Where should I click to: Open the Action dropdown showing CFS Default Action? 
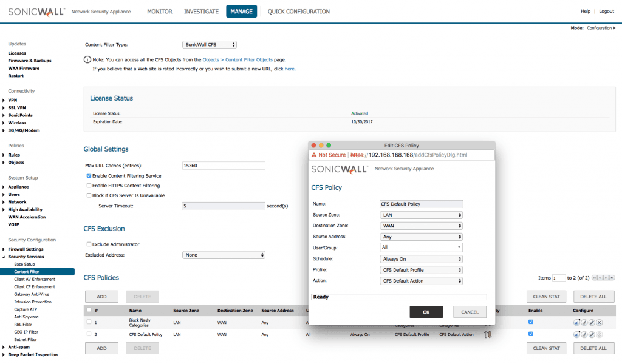click(x=422, y=281)
